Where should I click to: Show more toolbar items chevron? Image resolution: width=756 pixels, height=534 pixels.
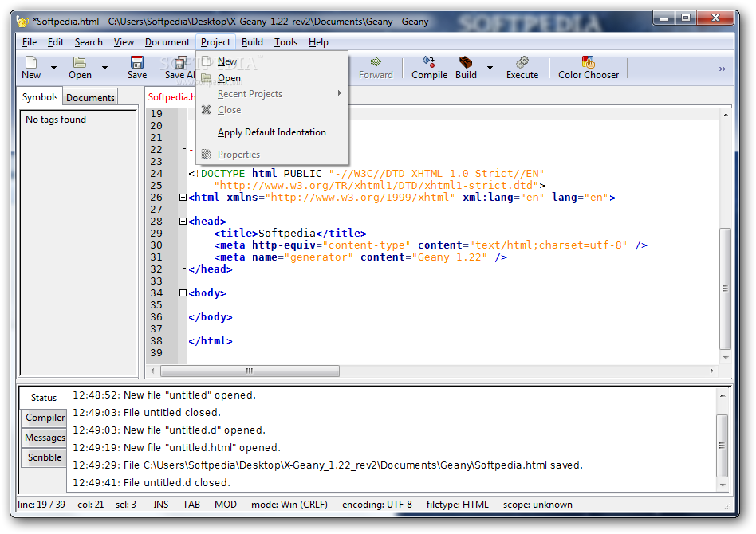pyautogui.click(x=723, y=69)
